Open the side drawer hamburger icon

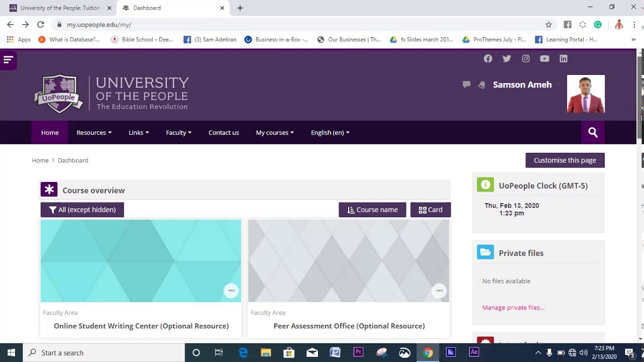pos(8,60)
